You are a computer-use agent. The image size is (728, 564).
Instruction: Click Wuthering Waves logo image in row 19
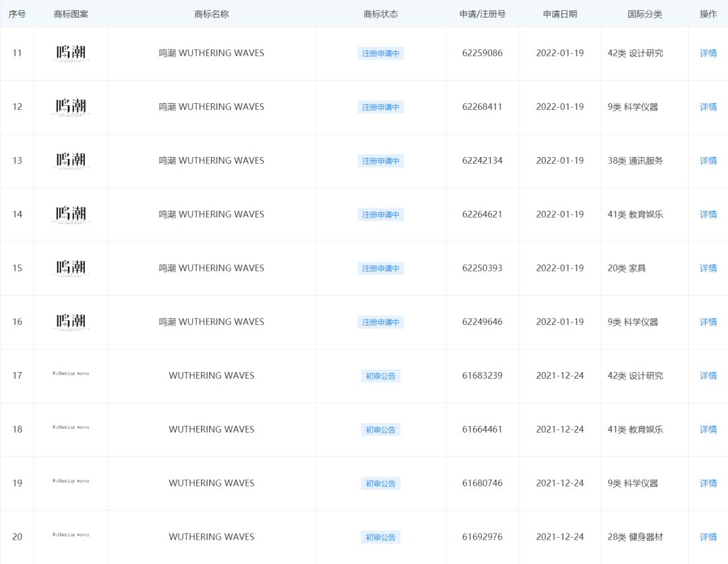point(71,481)
